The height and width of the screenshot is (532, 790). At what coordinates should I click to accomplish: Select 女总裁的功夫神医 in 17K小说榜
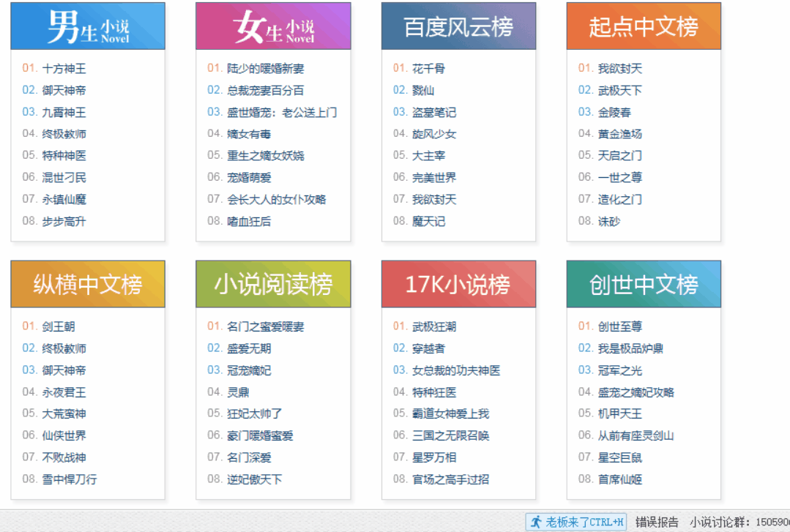[456, 370]
